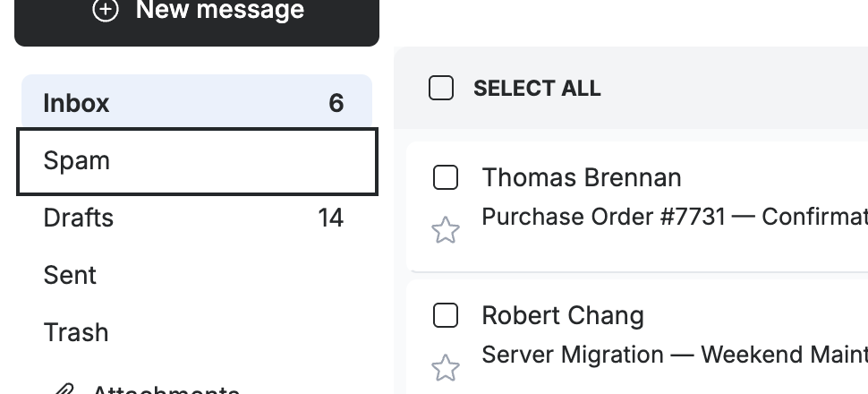Open the Purchase Order #7731 email subject

pos(674,217)
